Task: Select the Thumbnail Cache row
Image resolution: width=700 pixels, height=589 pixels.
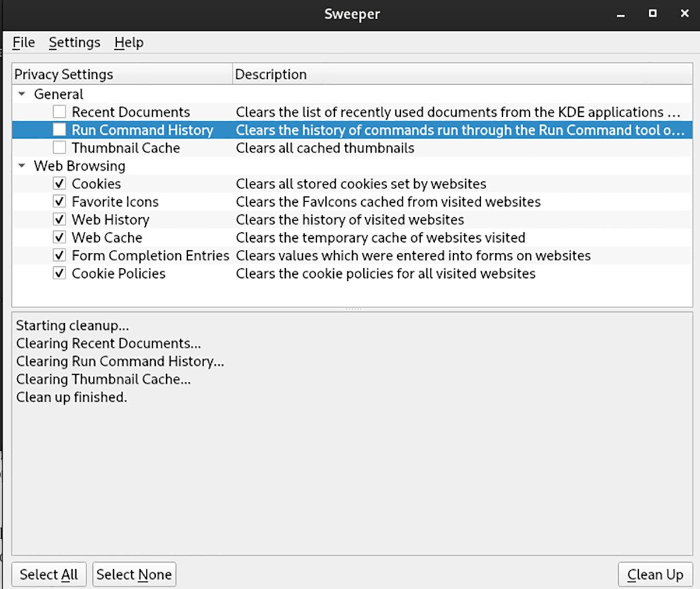Action: (127, 148)
